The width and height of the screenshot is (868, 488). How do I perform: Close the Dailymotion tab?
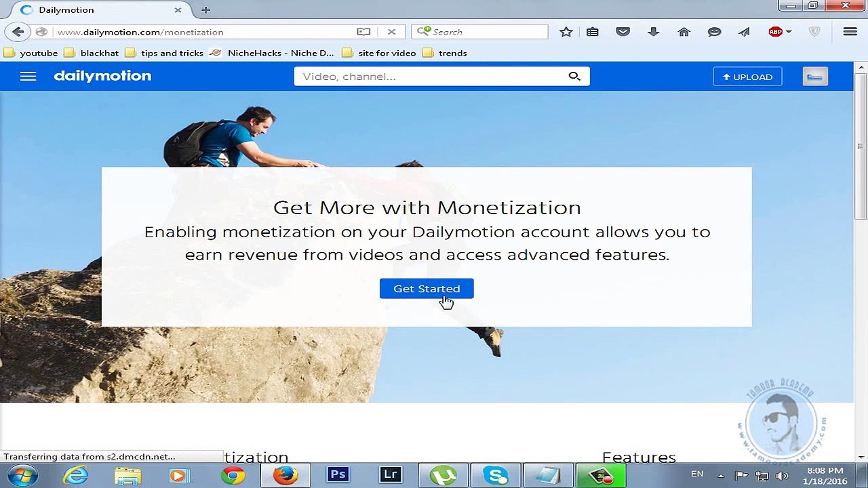178,10
